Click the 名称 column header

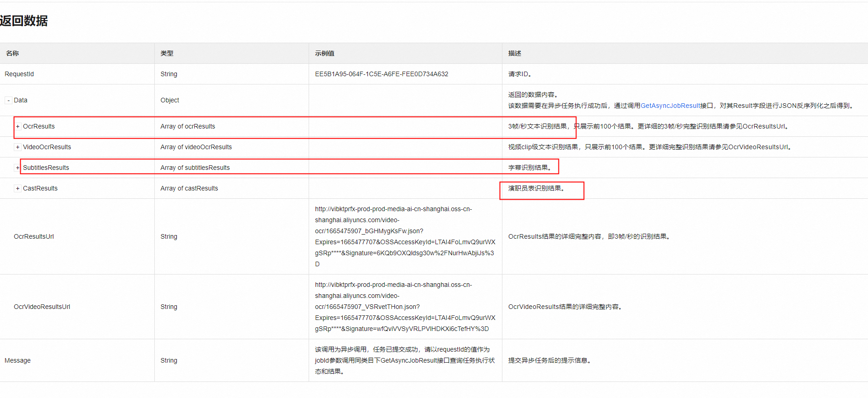tap(12, 53)
